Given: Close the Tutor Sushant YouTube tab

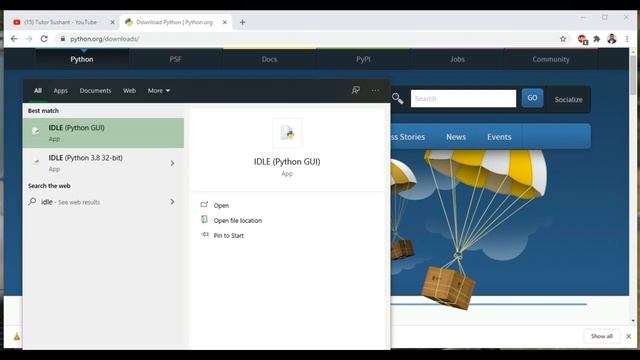Looking at the screenshot, I should (x=113, y=22).
